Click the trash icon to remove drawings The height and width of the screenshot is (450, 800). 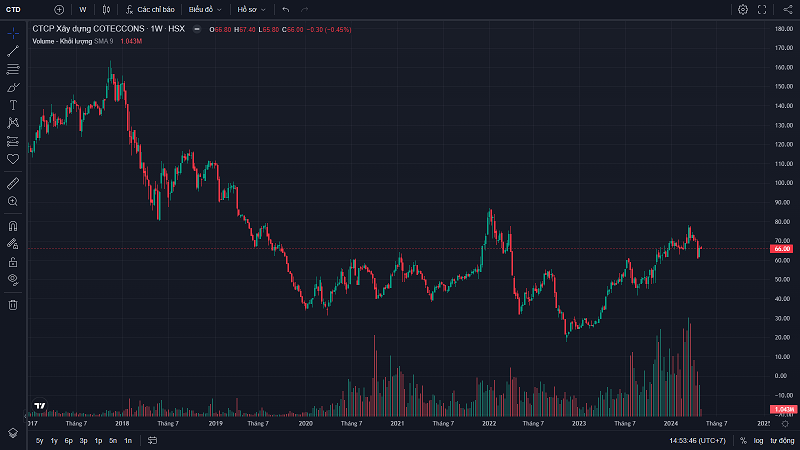[13, 304]
